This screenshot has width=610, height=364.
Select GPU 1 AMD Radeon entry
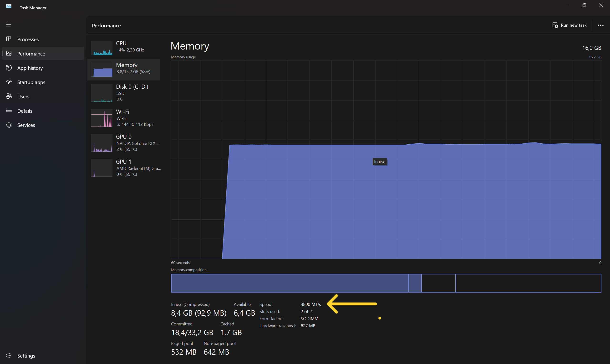(124, 168)
